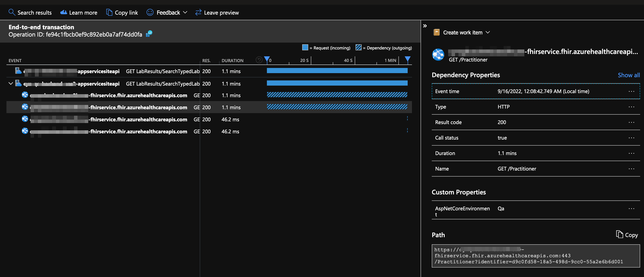Click the fhirservice globe icon in details header
This screenshot has width=644, height=277.
(x=438, y=54)
